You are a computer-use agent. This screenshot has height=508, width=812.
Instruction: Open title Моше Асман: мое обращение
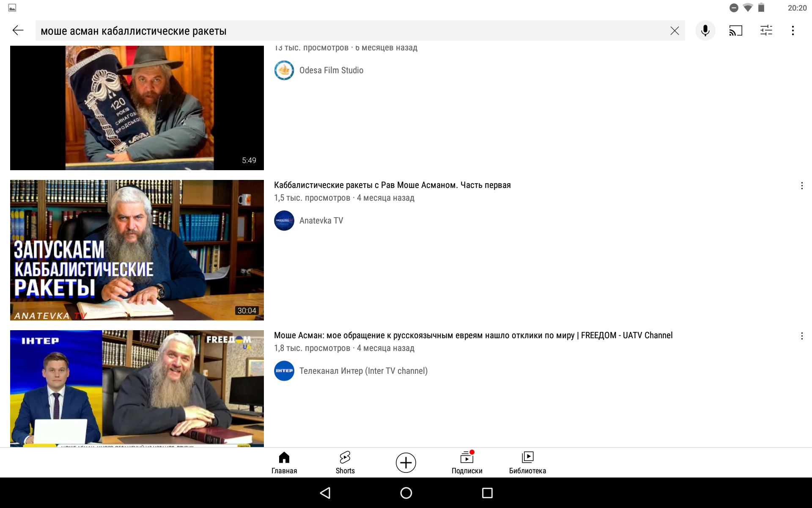coord(473,335)
